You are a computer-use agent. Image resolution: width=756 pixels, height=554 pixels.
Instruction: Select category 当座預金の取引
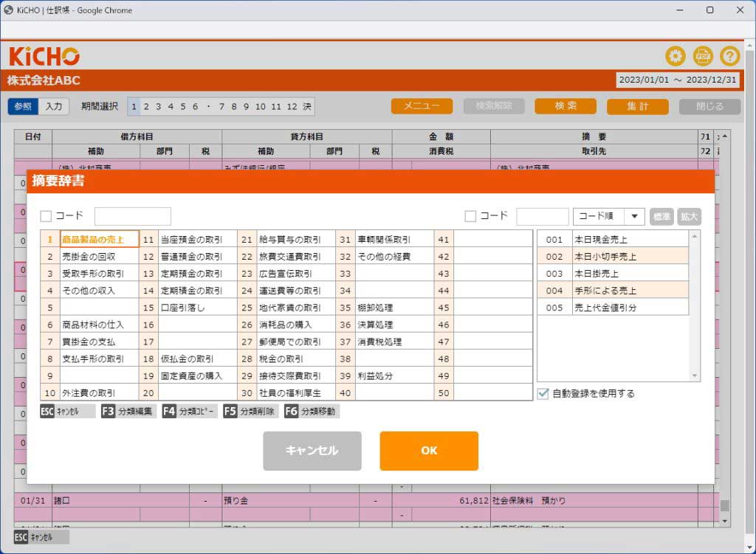pyautogui.click(x=198, y=240)
